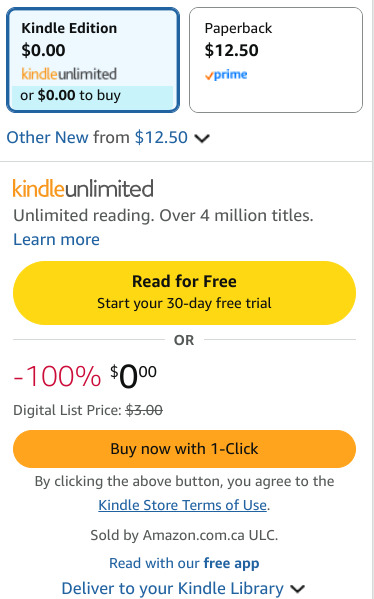This screenshot has height=599, width=374.
Task: Select the Paperback format option
Action: (276, 60)
